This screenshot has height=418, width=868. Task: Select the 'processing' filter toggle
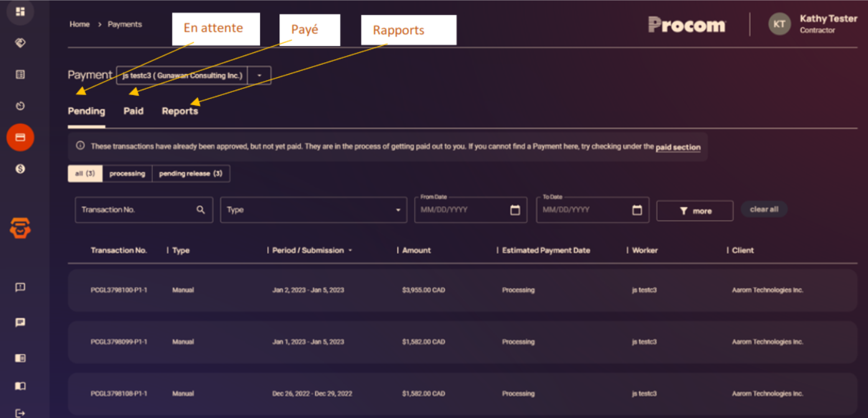tap(127, 174)
